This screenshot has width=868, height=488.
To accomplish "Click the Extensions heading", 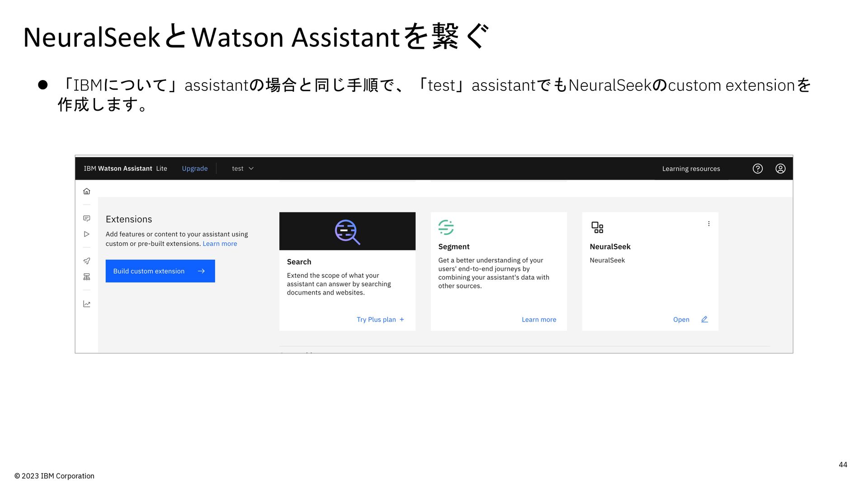I will coord(129,219).
